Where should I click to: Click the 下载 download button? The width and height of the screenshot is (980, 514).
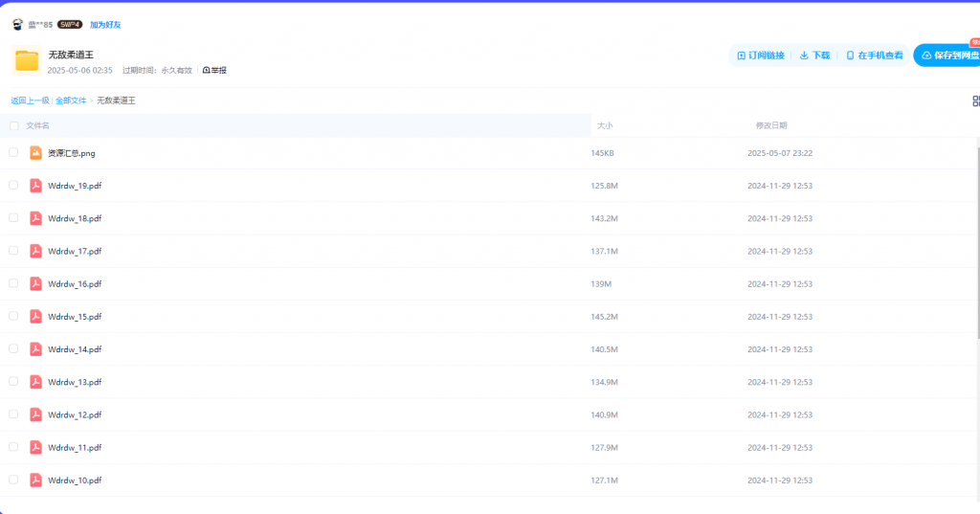coord(815,56)
